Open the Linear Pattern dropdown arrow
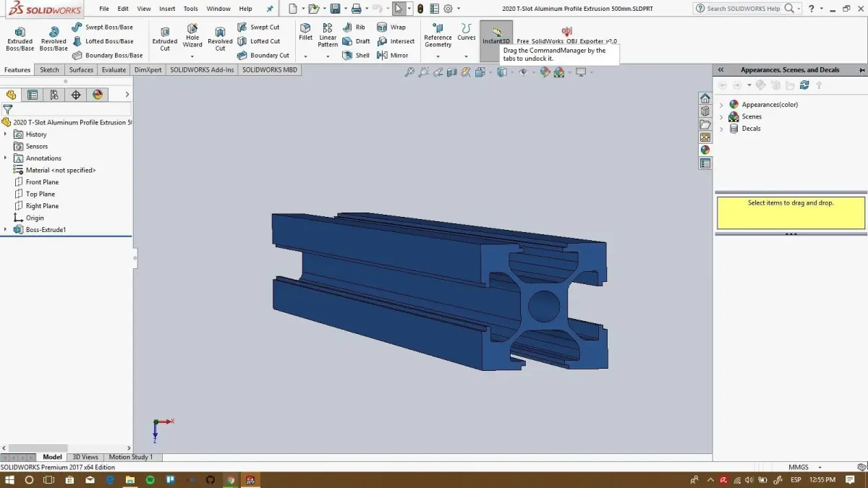The width and height of the screenshot is (868, 488). pos(328,56)
